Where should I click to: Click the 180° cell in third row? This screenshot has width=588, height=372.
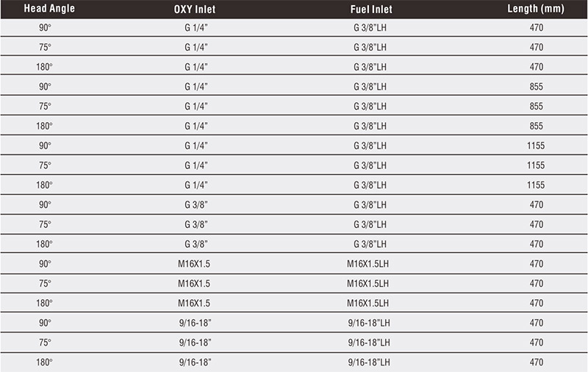[x=44, y=67]
